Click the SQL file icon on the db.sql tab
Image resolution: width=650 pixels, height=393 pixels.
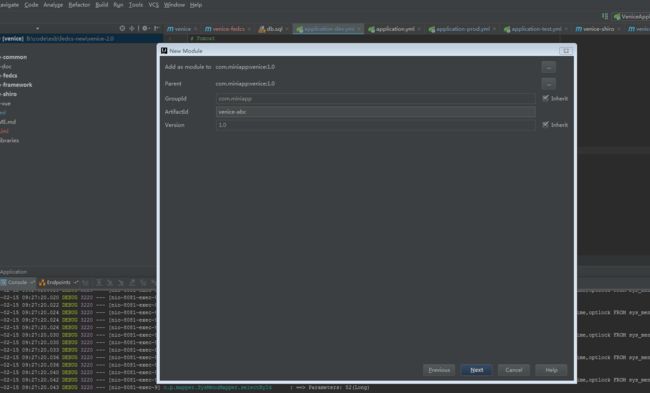(x=262, y=29)
